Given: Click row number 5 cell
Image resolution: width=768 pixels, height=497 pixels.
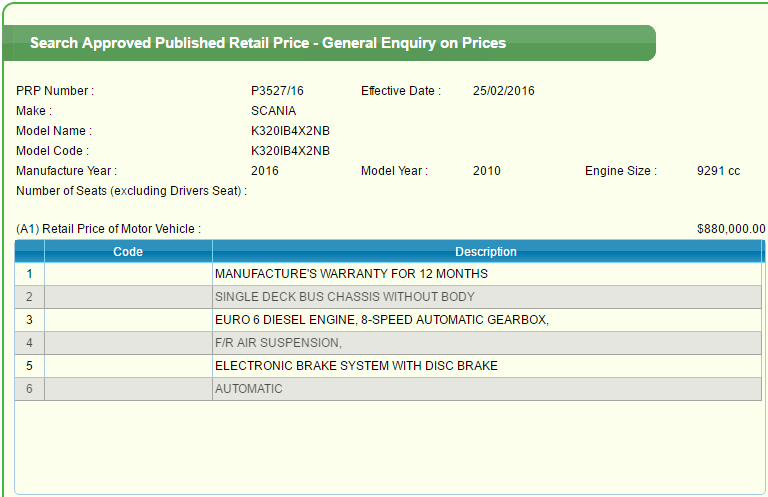Looking at the screenshot, I should coord(29,366).
